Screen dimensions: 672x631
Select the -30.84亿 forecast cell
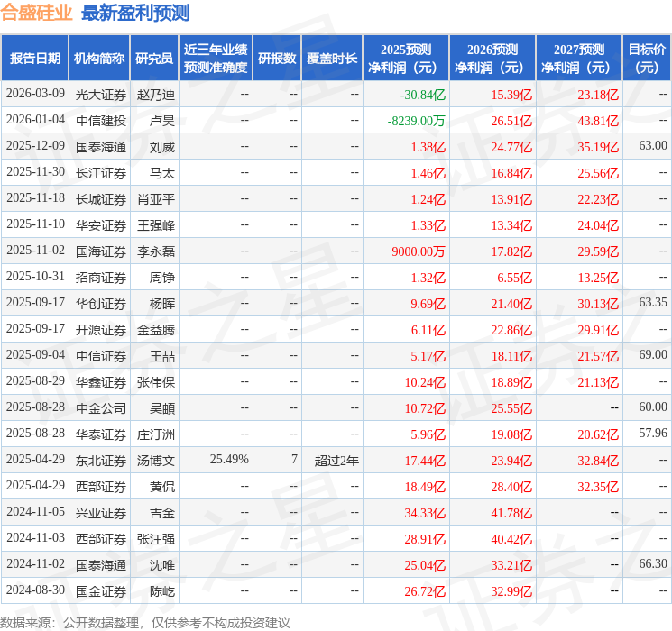tap(423, 94)
